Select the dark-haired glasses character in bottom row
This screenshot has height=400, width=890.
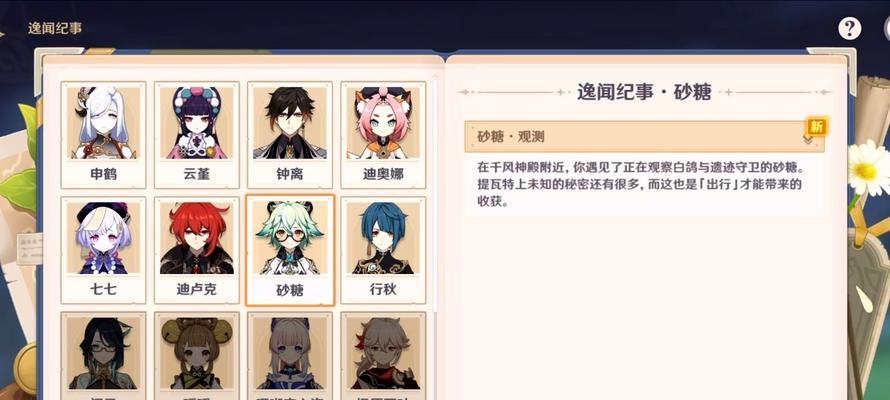coord(103,356)
